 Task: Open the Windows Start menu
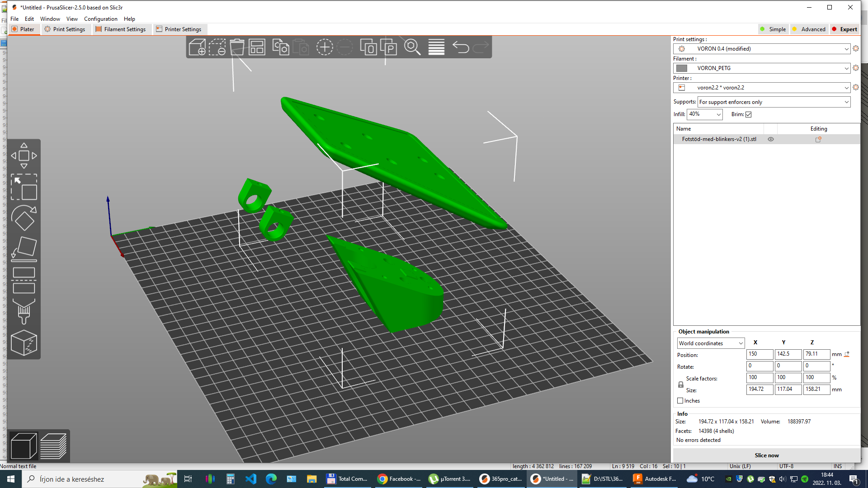(x=11, y=479)
